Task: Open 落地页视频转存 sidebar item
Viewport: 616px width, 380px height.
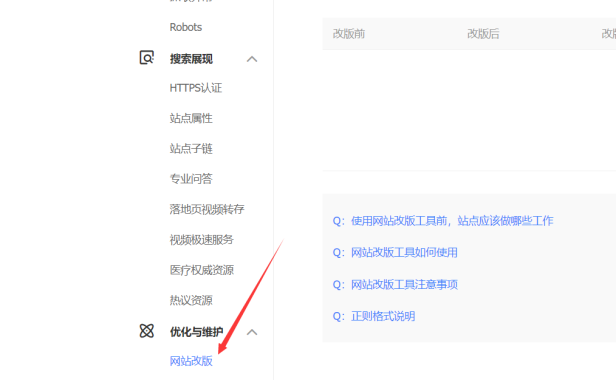Action: click(x=207, y=209)
